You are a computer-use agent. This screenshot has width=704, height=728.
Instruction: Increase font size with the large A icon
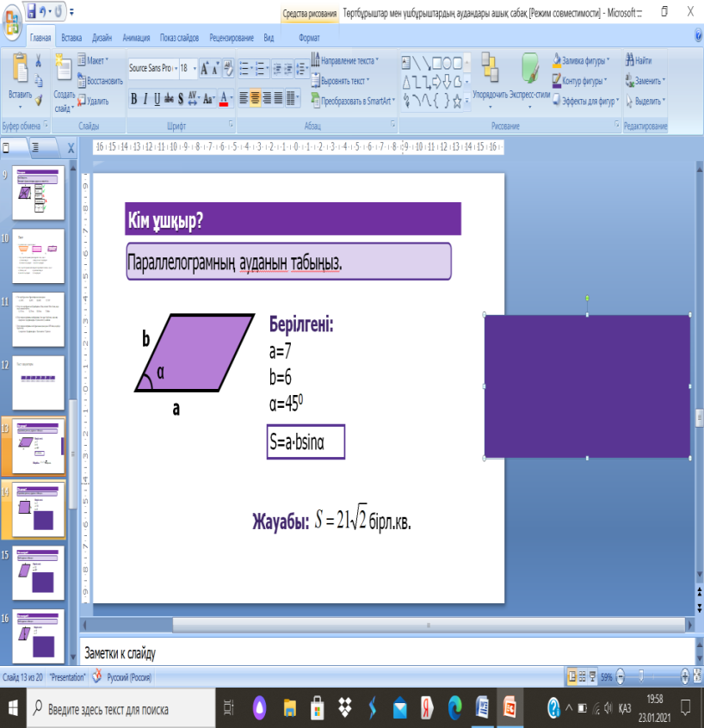click(x=204, y=68)
